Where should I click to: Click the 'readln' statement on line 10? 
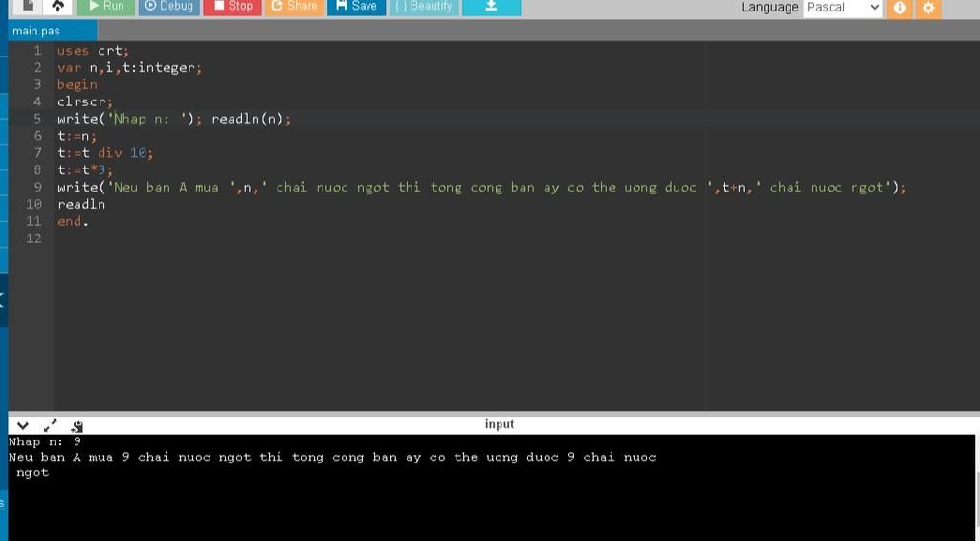81,204
